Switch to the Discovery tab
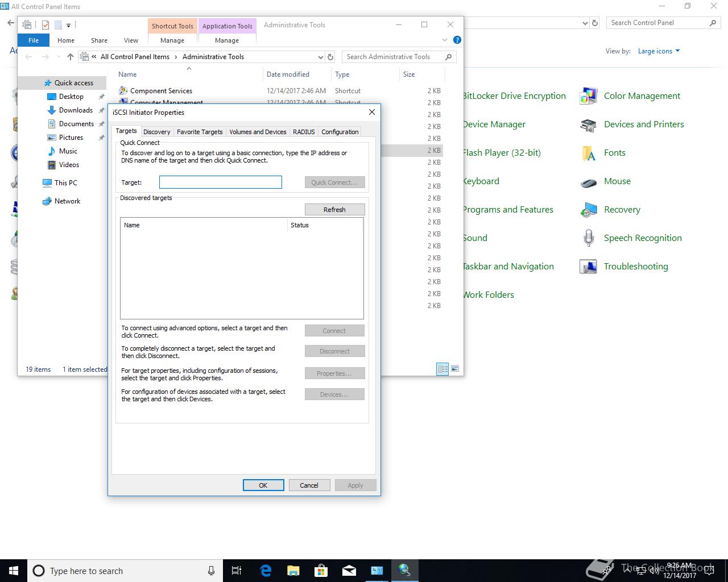 (x=157, y=132)
